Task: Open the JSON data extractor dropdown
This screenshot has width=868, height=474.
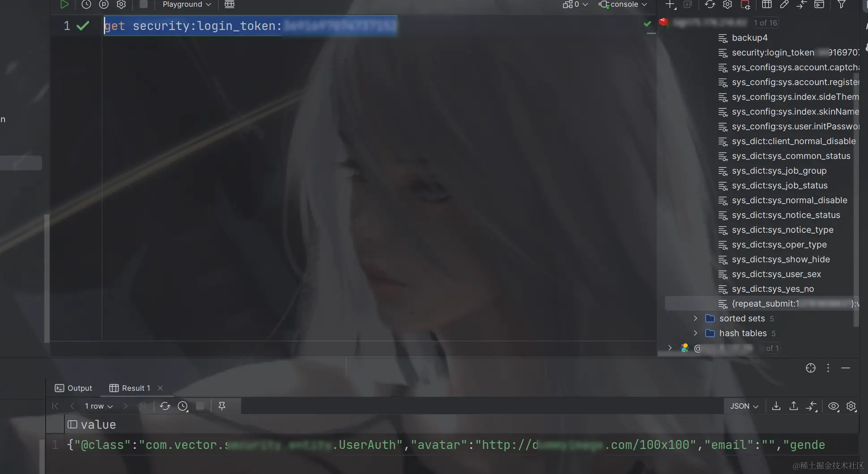Action: coord(744,406)
